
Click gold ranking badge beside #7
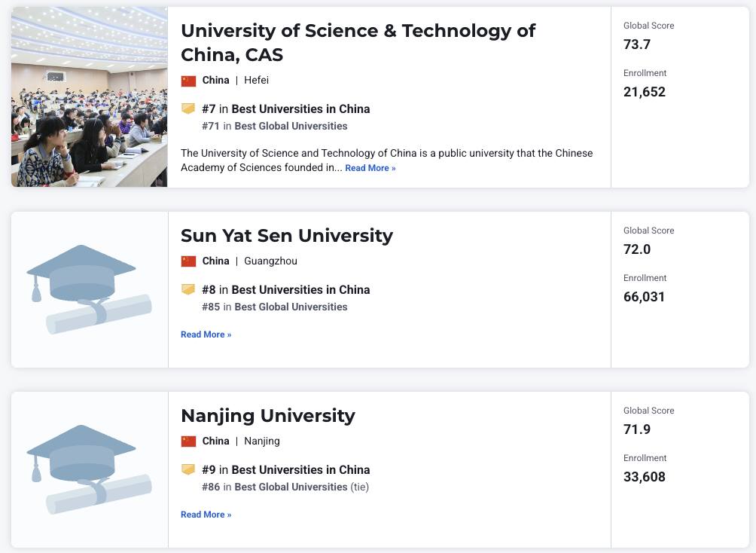tap(188, 108)
